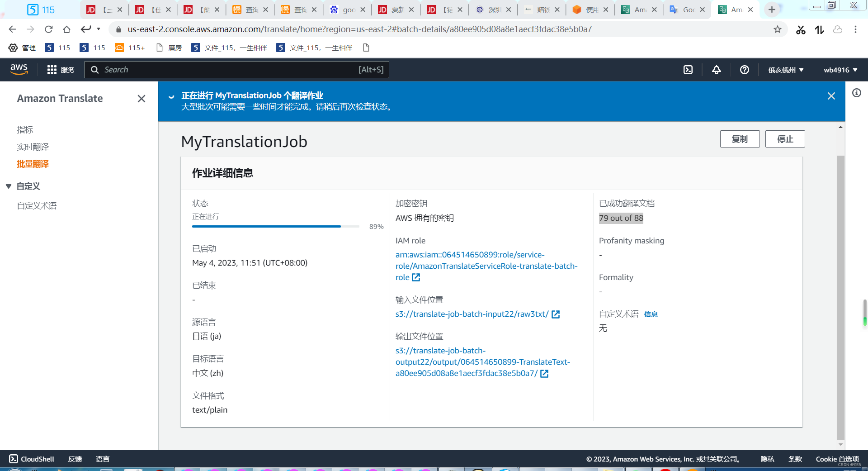The image size is (868, 471).
Task: Click the CloudShell label in the footer
Action: click(38, 459)
